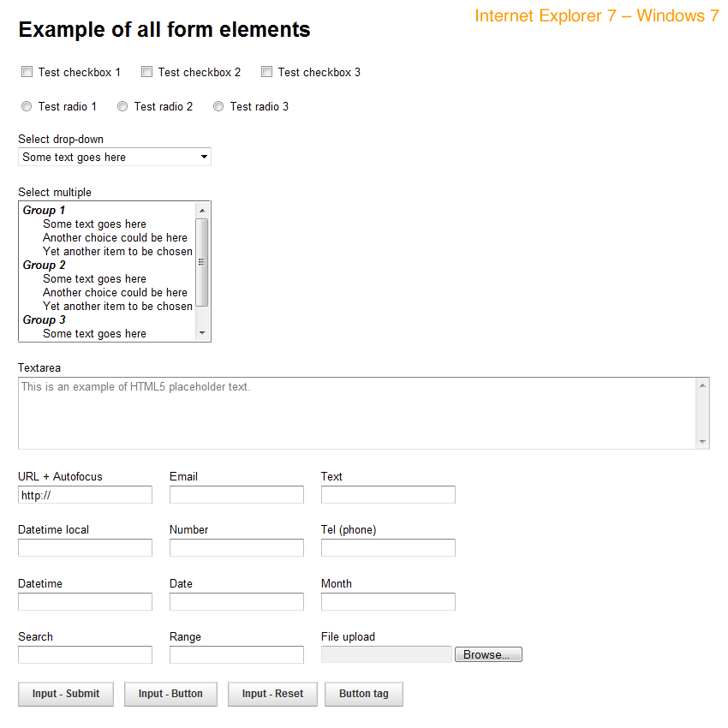Screen dimensions: 728x728
Task: Choose Test radio 2
Action: (122, 106)
